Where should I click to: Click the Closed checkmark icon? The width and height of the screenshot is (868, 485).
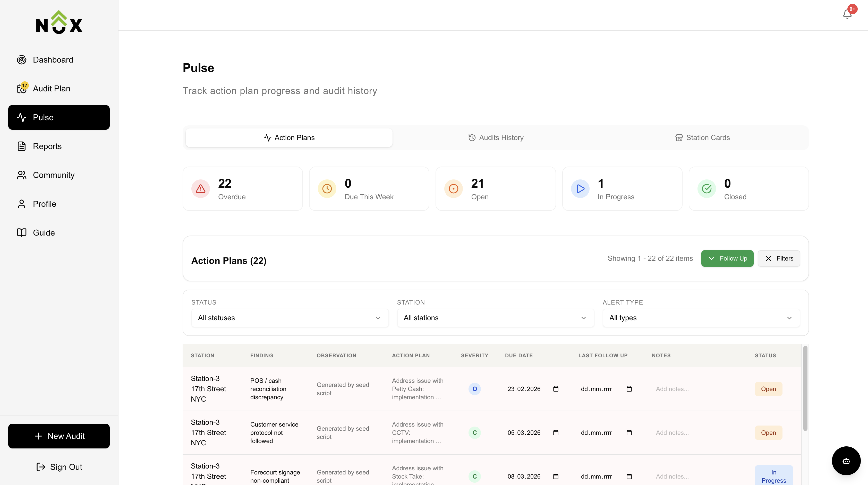[x=707, y=189]
